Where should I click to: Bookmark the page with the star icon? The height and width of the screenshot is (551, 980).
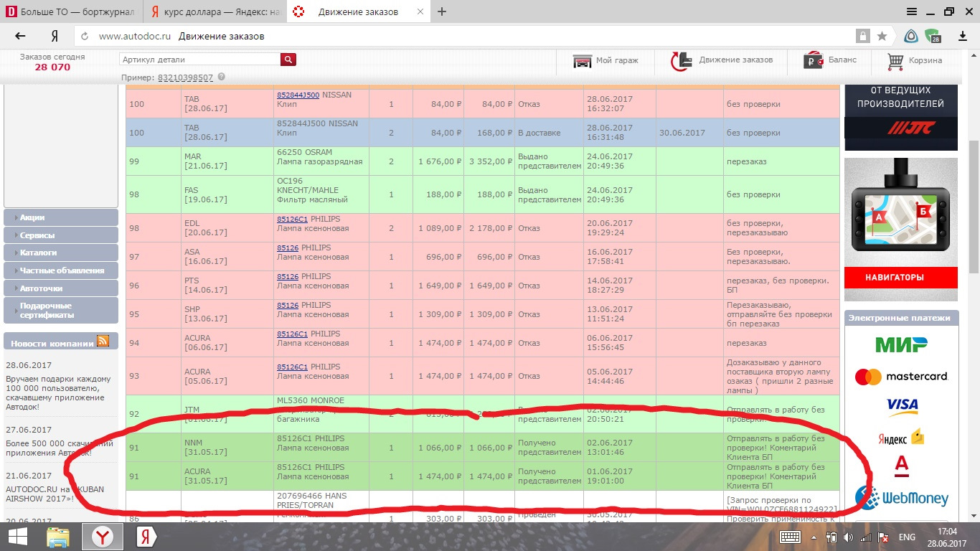pos(882,36)
